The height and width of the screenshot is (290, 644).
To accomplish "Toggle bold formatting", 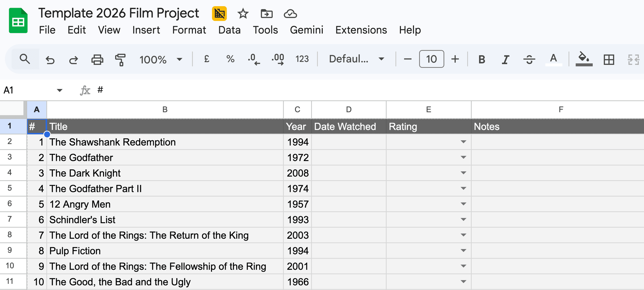I will pyautogui.click(x=482, y=59).
